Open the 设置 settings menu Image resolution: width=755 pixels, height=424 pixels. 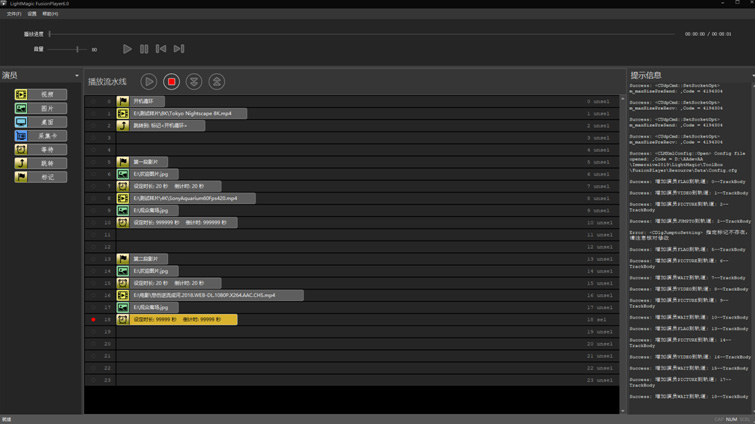coord(32,14)
